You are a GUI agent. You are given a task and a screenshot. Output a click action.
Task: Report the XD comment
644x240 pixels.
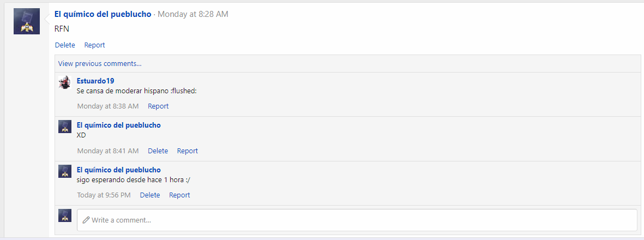[187, 151]
